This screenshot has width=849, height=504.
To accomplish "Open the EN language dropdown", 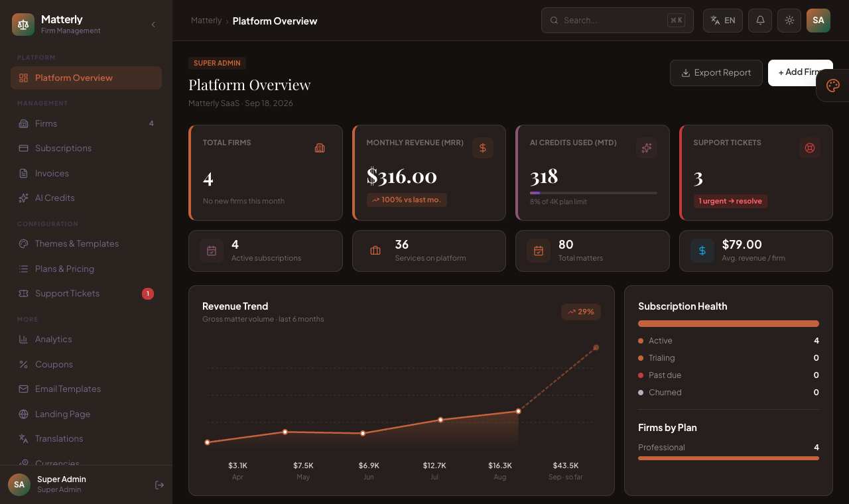I will [723, 21].
